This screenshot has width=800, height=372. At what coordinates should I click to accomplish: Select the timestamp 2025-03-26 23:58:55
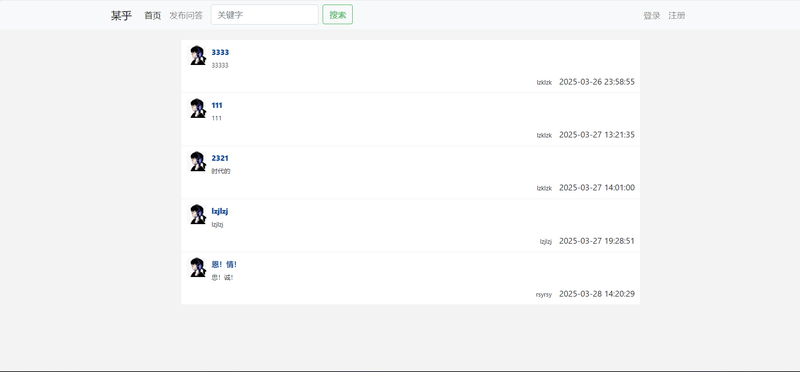click(x=597, y=82)
